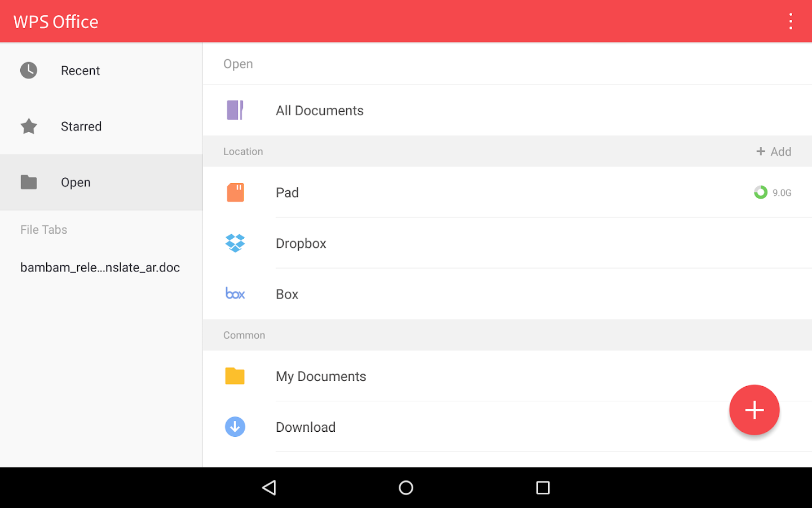Viewport: 812px width, 508px height.
Task: Click the 9.0G storage value
Action: pyautogui.click(x=782, y=193)
